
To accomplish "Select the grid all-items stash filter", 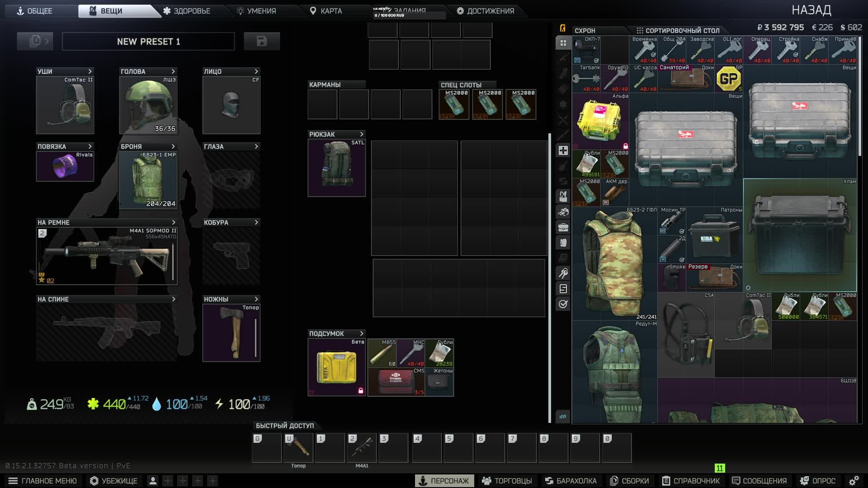I will (563, 43).
